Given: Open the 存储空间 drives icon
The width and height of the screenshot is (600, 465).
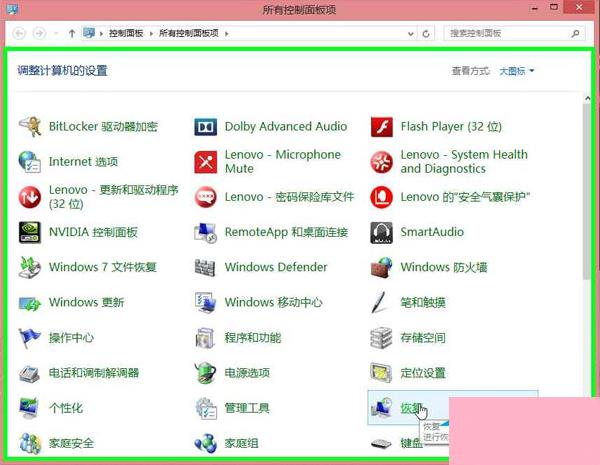Looking at the screenshot, I should [382, 338].
